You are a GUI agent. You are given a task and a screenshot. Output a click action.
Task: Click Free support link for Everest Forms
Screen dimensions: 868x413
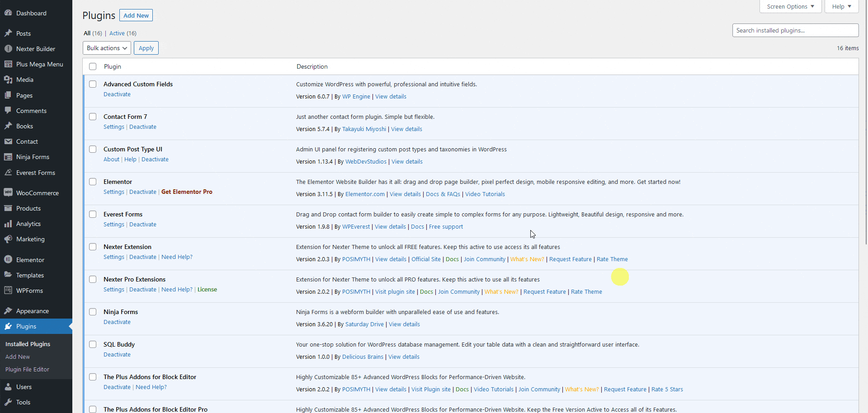pyautogui.click(x=446, y=226)
